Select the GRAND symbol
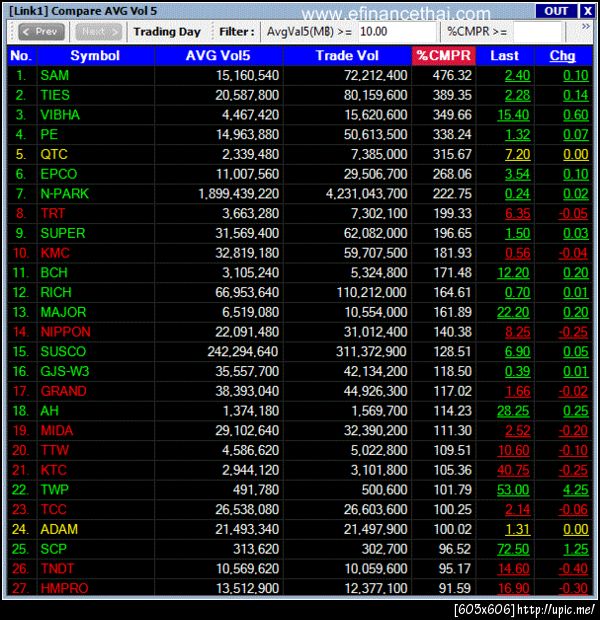Image resolution: width=600 pixels, height=620 pixels. pos(63,391)
